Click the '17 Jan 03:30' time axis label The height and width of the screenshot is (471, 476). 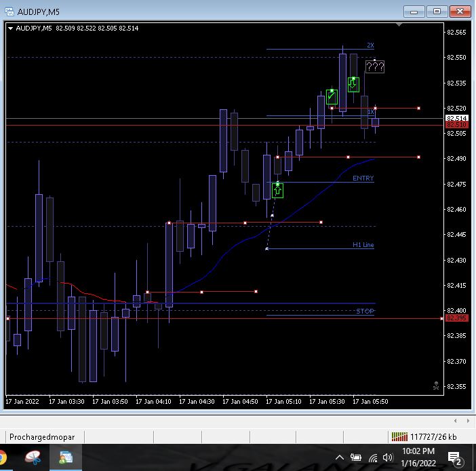(66, 401)
